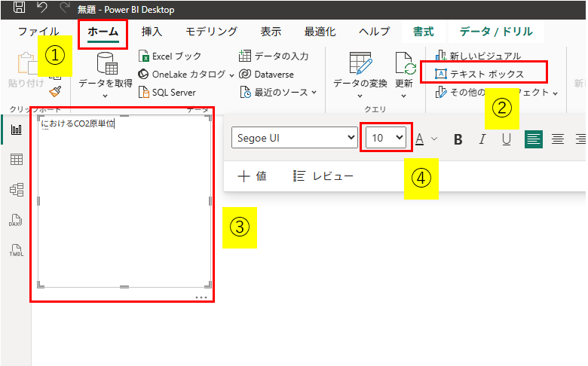Click the format painter brush icon

coord(55,92)
